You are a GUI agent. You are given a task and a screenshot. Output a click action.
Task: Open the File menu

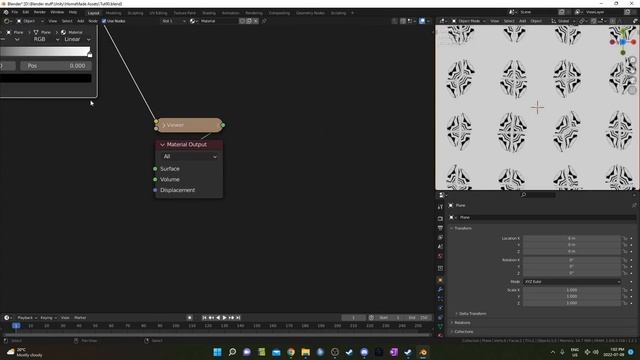15,12
